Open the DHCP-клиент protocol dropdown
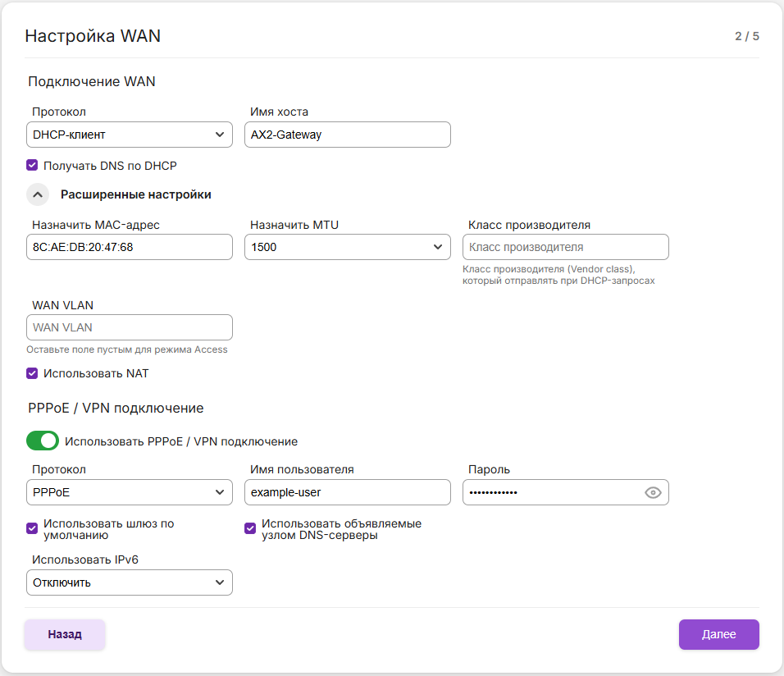 [130, 135]
